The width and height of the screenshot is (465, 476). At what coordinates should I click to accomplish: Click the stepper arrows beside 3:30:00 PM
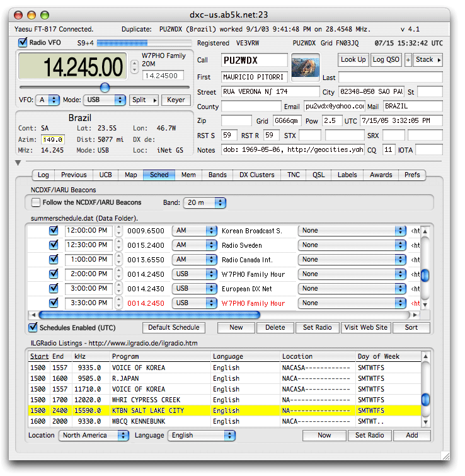tap(118, 303)
